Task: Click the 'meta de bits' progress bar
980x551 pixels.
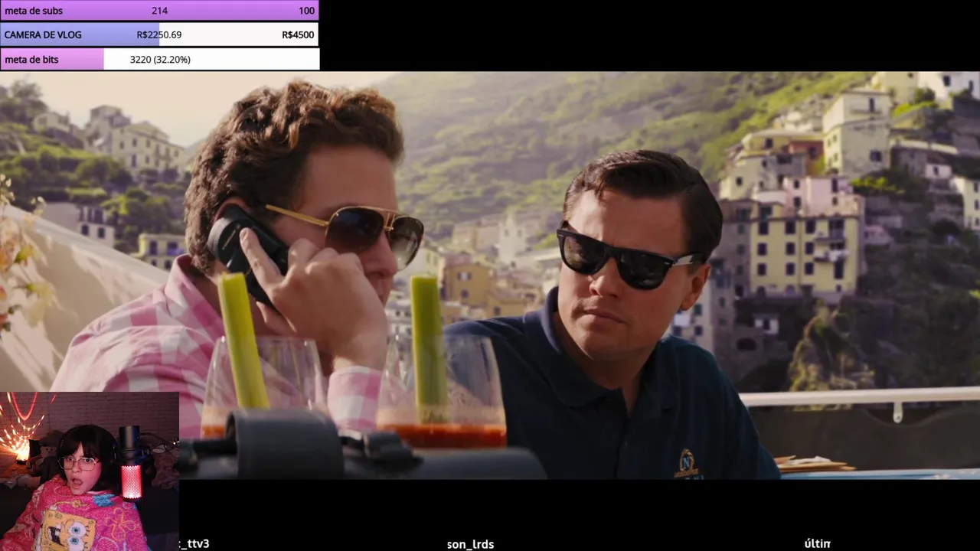Action: [x=159, y=59]
